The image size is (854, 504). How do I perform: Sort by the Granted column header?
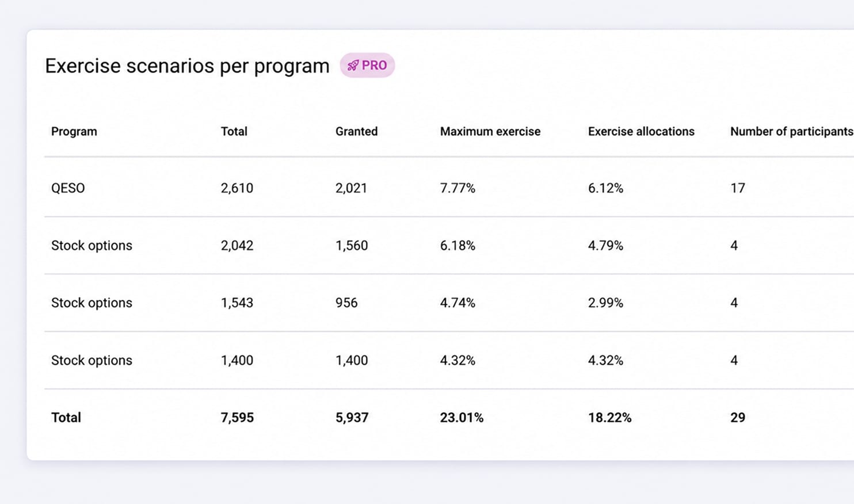(x=357, y=131)
